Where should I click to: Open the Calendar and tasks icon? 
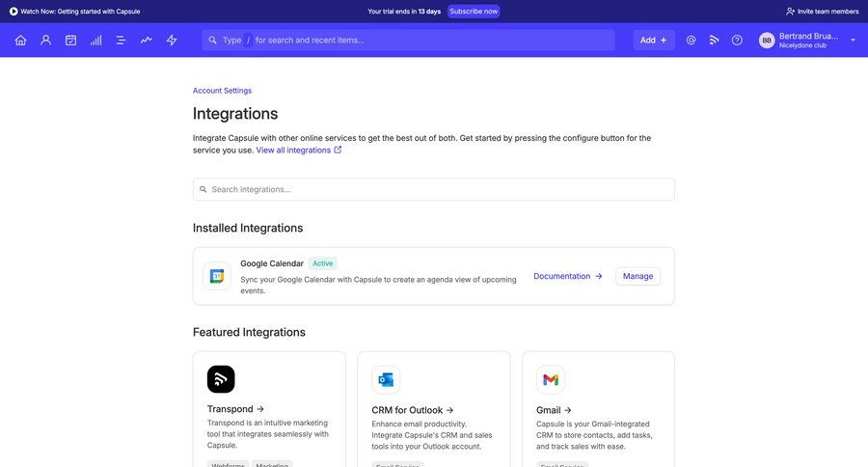point(70,41)
